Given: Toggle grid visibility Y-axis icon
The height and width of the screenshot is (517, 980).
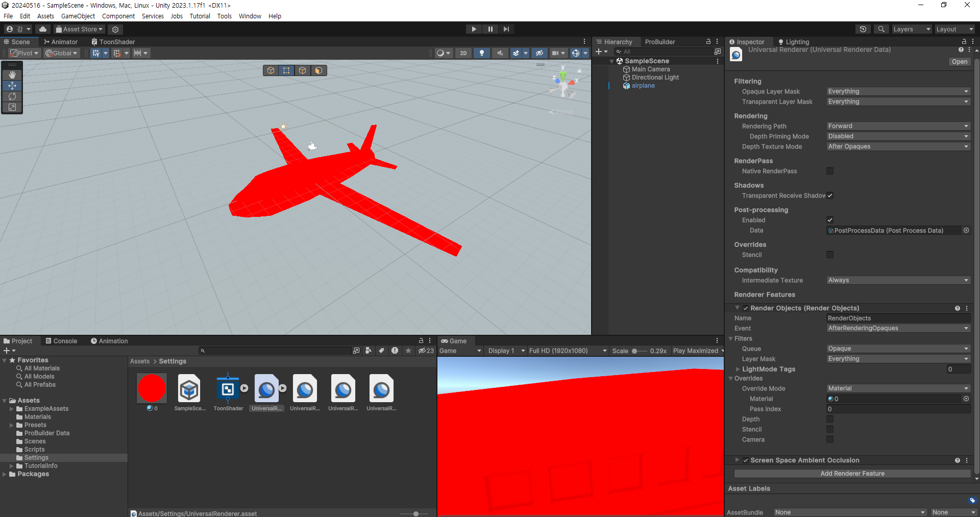Looking at the screenshot, I should 95,53.
